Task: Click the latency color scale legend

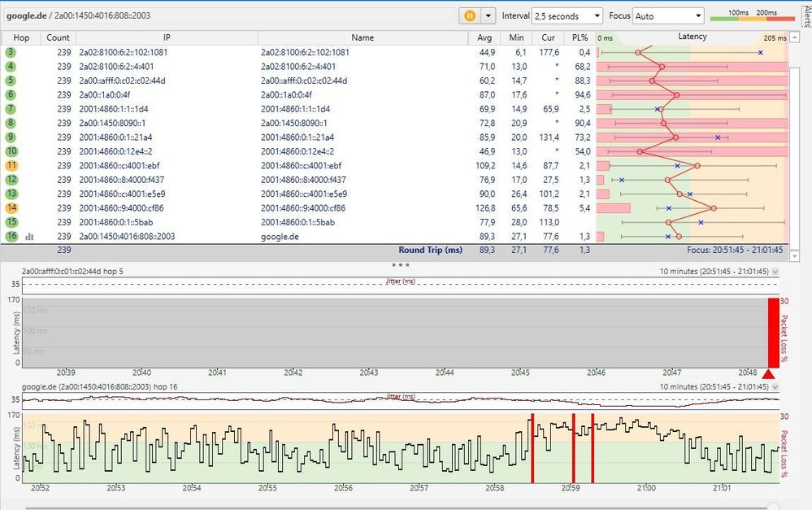Action: point(752,15)
